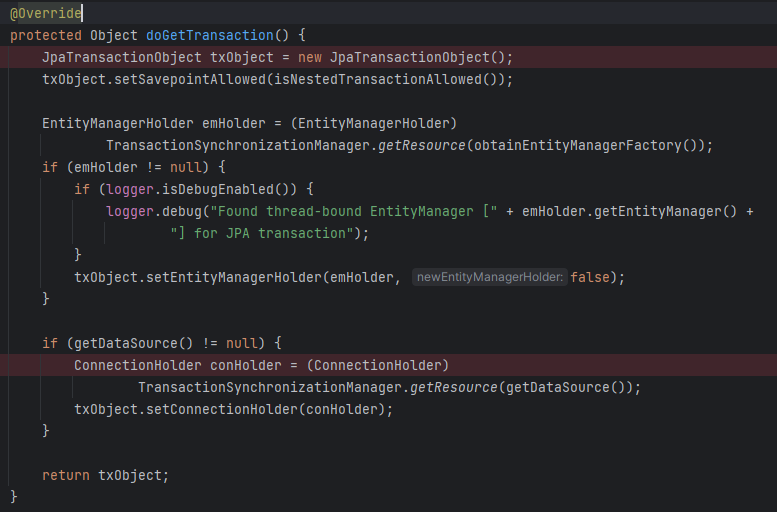Viewport: 777px width, 512px height.
Task: Click emHolder.getEntityManager() call
Action: [x=629, y=212]
